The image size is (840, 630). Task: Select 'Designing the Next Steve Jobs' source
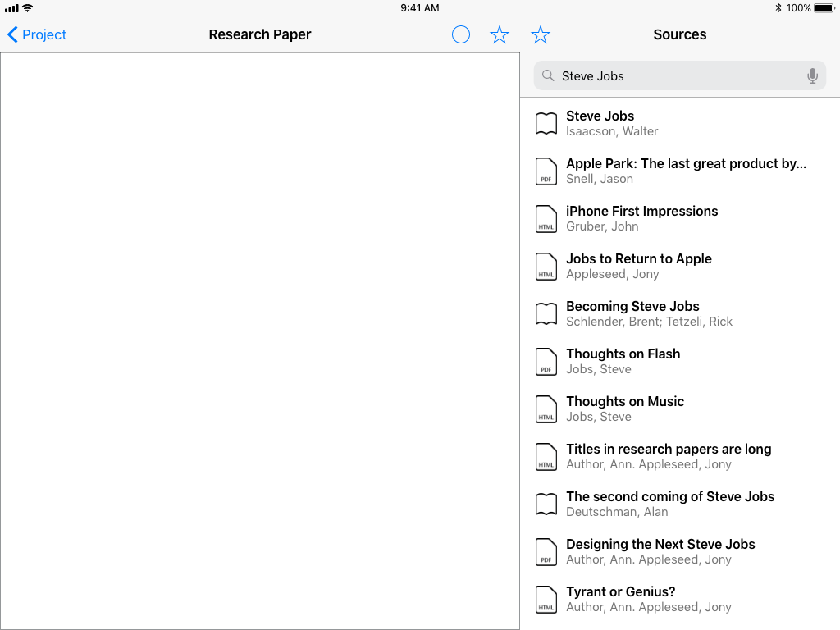pyautogui.click(x=660, y=545)
